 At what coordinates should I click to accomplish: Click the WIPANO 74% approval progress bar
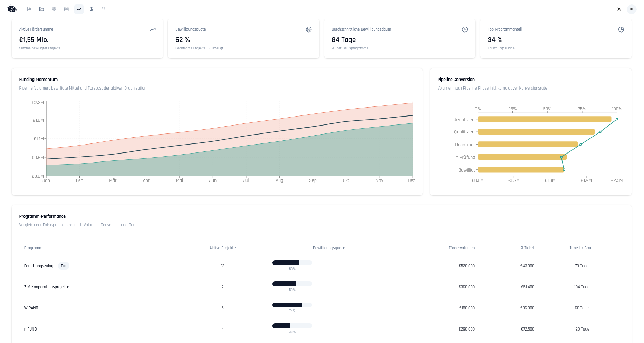tap(292, 305)
